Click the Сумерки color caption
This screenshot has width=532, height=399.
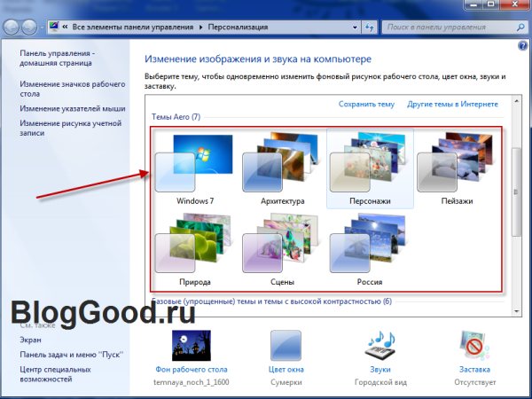(x=286, y=382)
